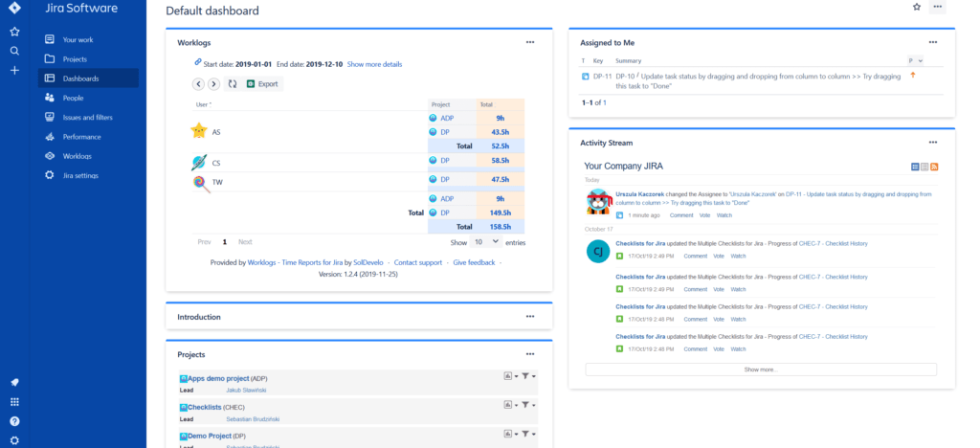Open the Projects gadget ellipsis menu
Viewport: 980px width, 448px height.
click(530, 353)
